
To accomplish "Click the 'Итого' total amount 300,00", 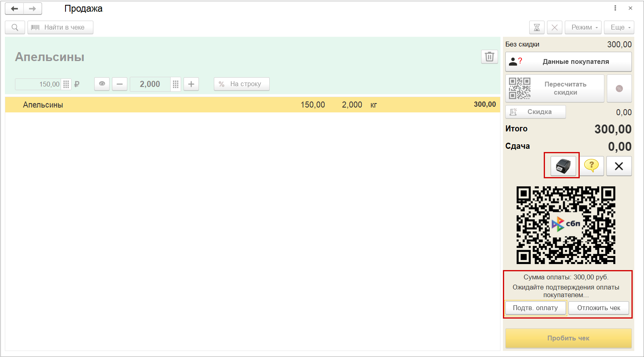I will pos(613,129).
